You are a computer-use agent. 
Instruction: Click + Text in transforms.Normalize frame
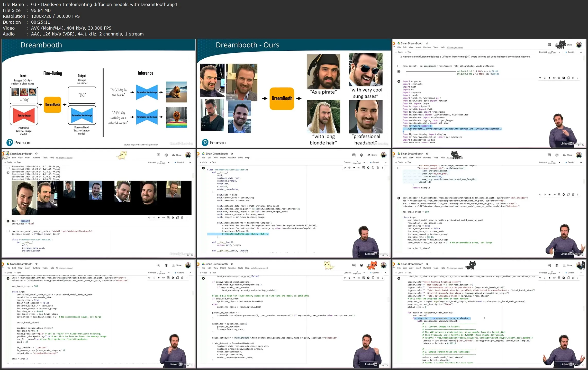(x=213, y=163)
